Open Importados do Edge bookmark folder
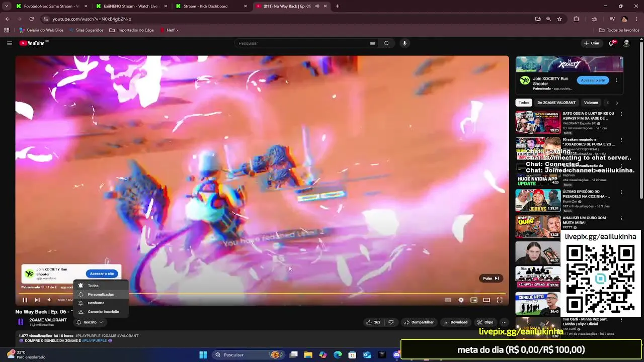This screenshot has width=644, height=362. point(131,30)
